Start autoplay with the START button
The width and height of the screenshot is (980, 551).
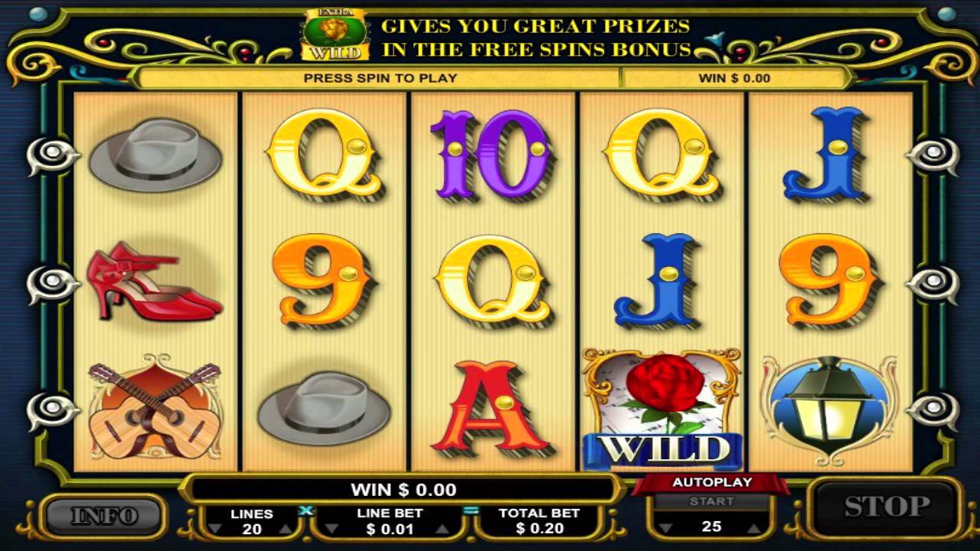click(x=711, y=501)
